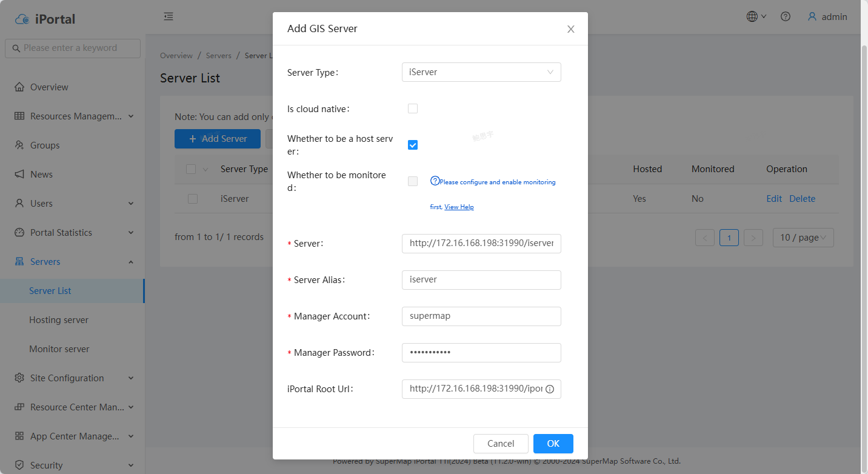Screen dimensions: 868x474
Task: Click the iPortal cloud logo icon
Action: click(x=22, y=19)
